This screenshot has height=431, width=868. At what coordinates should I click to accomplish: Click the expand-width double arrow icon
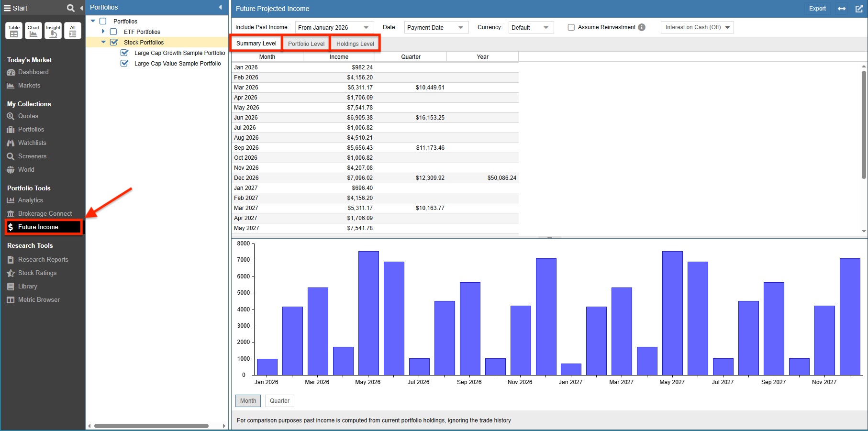pyautogui.click(x=842, y=9)
